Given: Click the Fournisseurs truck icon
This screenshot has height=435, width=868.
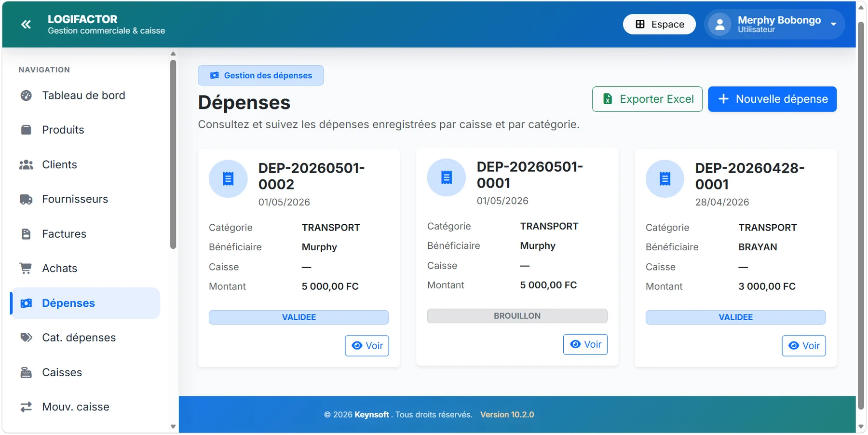Looking at the screenshot, I should click(26, 199).
